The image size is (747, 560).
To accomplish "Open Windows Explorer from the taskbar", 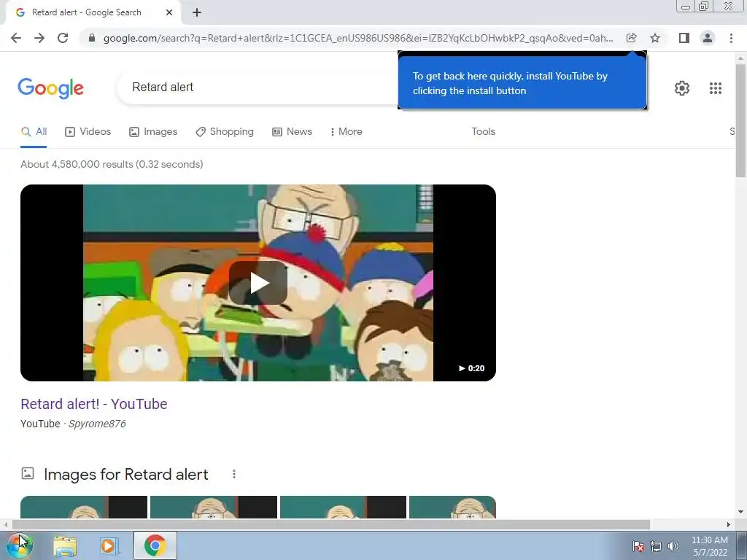I will tap(65, 546).
